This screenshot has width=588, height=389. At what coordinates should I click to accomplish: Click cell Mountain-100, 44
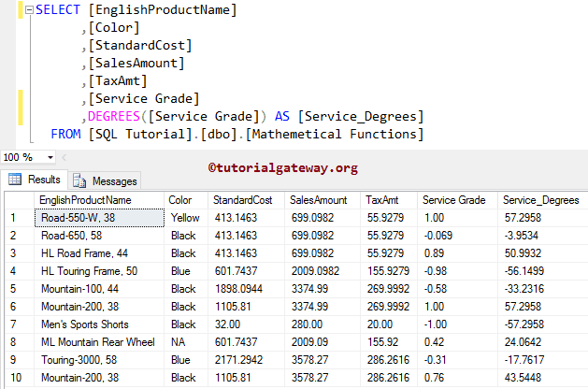pyautogui.click(x=99, y=289)
